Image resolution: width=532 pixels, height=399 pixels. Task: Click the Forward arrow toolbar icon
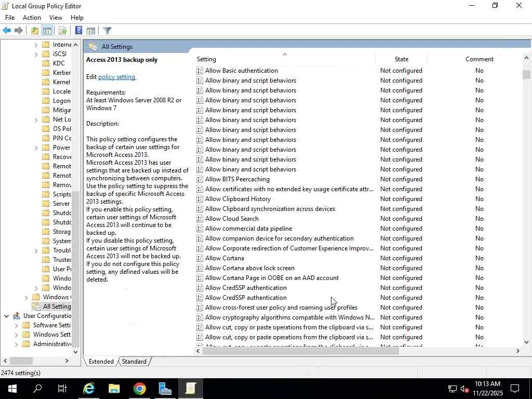click(18, 31)
